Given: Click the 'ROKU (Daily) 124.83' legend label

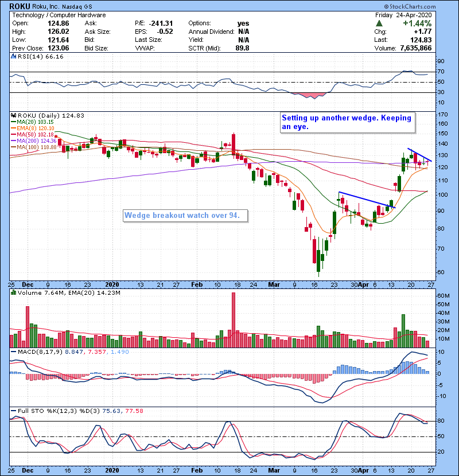Looking at the screenshot, I should 50,115.
